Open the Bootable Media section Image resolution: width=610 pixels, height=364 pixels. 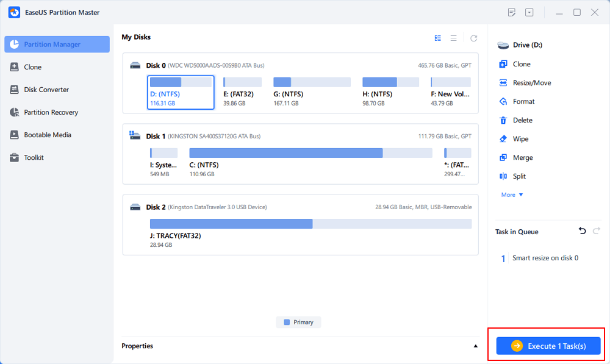pos(47,135)
